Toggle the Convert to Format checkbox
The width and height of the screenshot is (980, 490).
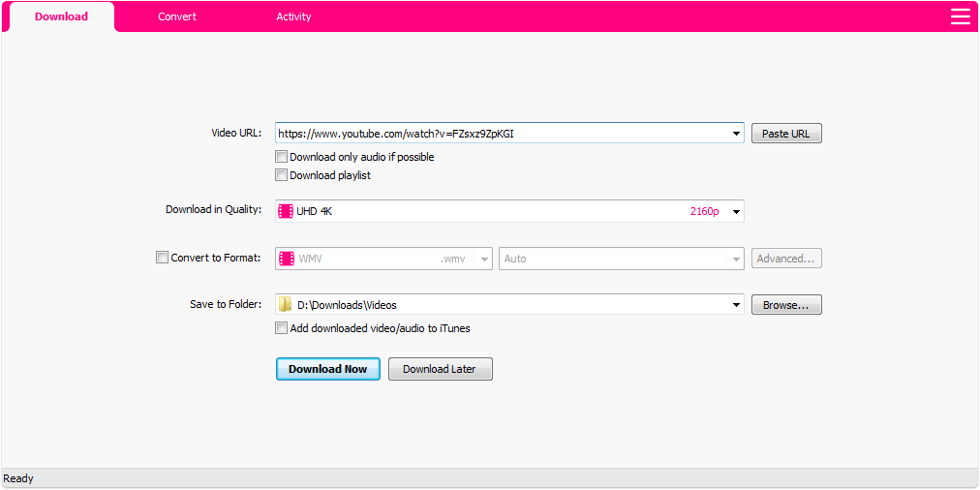162,258
